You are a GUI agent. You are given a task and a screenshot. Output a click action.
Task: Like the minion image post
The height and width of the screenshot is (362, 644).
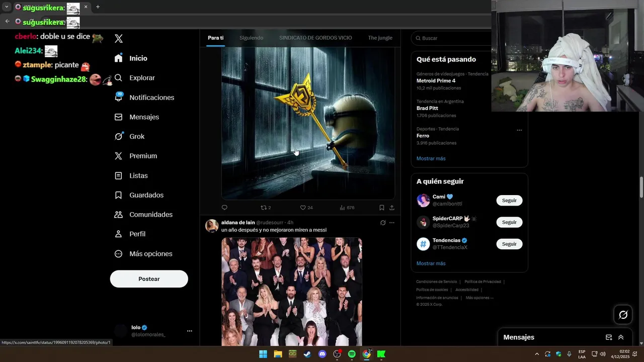coord(306,208)
